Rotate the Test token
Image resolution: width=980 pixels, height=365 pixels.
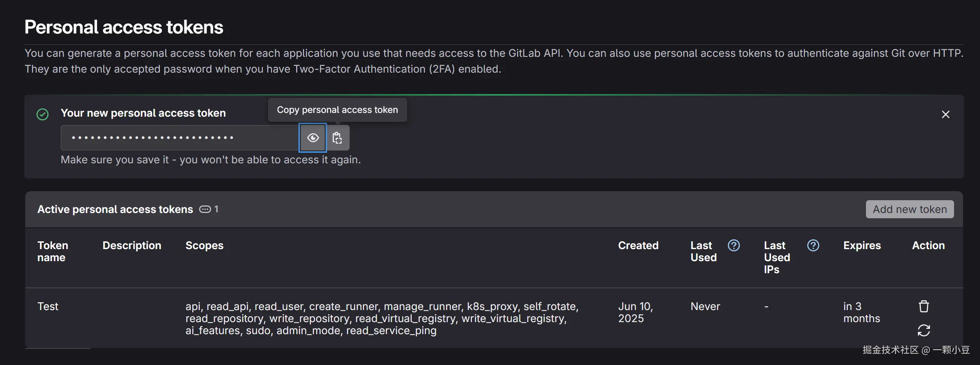924,330
